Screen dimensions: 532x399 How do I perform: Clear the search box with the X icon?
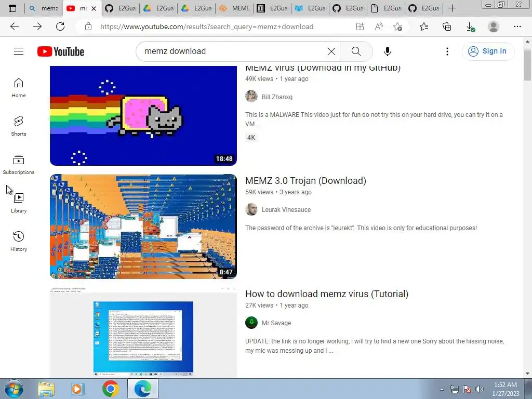331,51
